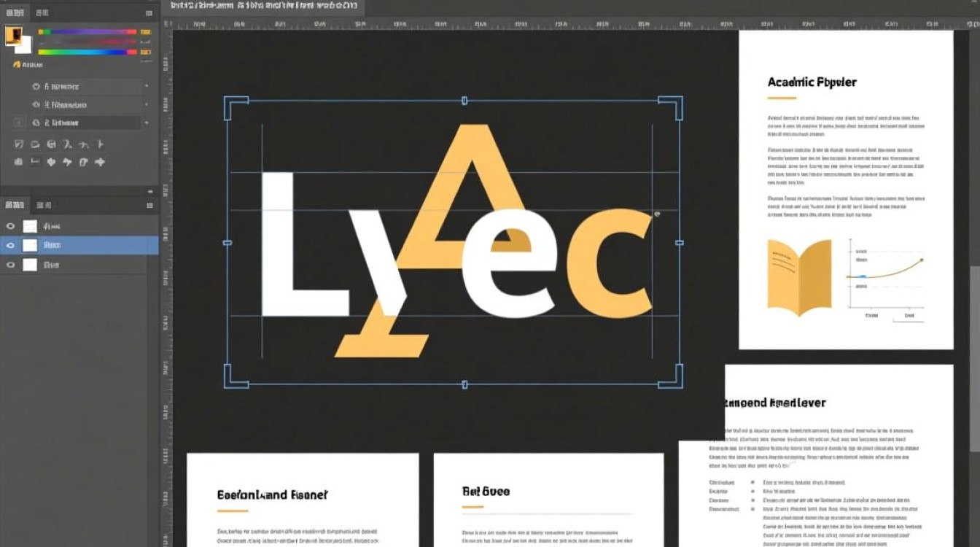Select the second tab of the color panel
This screenshot has height=547, width=980.
[42, 13]
